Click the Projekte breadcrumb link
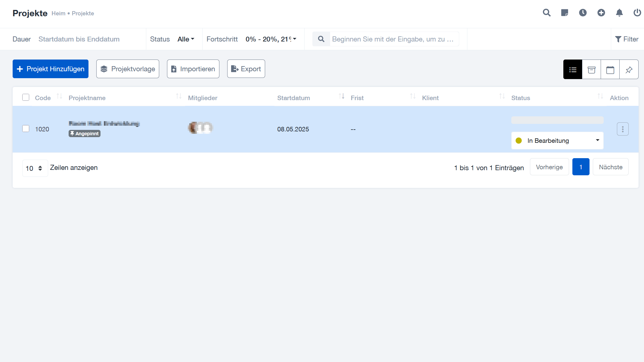Image resolution: width=644 pixels, height=362 pixels. (x=83, y=14)
